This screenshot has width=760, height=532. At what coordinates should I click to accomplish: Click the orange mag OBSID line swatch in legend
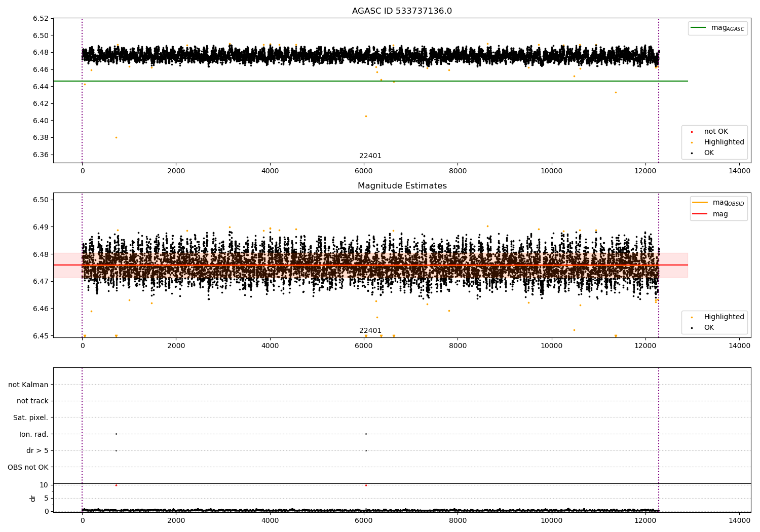700,203
